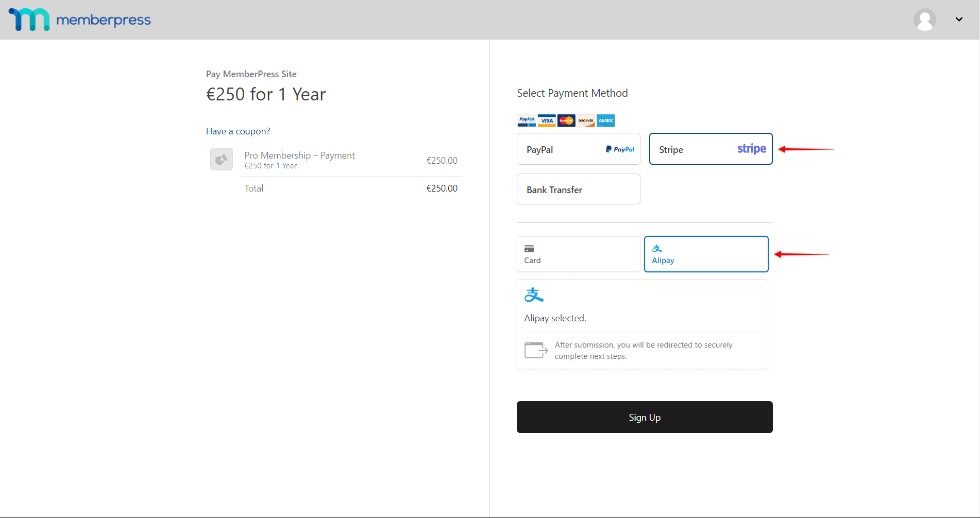This screenshot has width=980, height=518.
Task: Select PayPal payment method
Action: pyautogui.click(x=578, y=149)
